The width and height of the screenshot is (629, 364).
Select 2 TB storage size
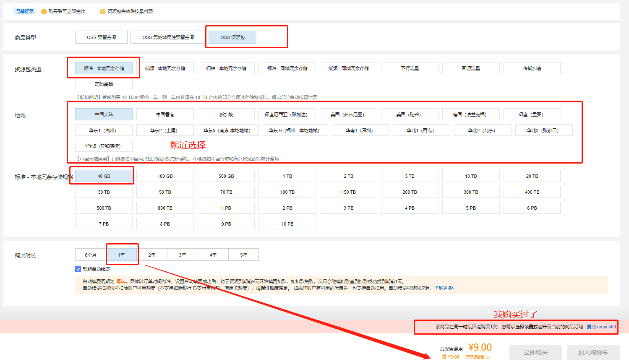click(348, 176)
